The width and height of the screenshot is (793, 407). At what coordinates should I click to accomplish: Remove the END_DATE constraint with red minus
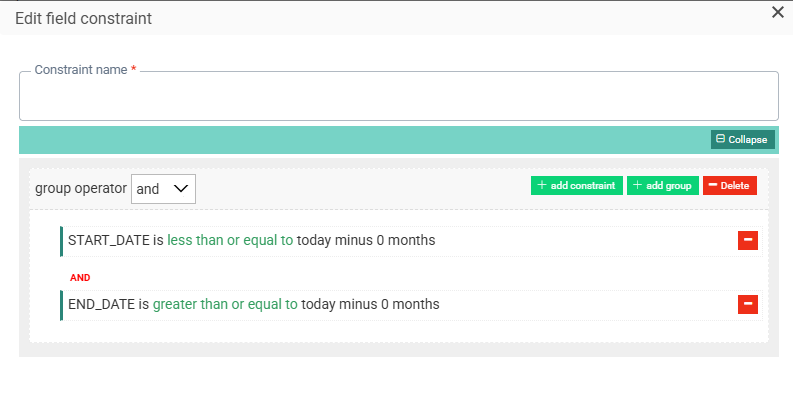click(747, 304)
